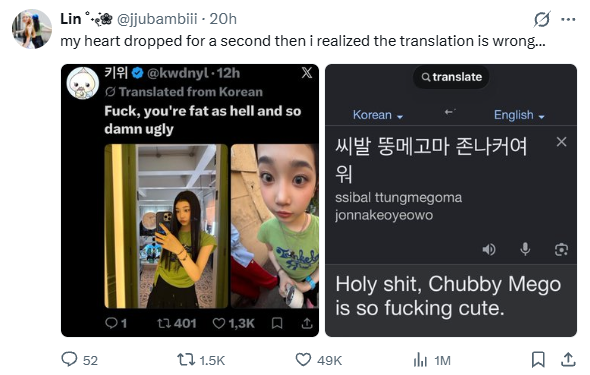Open the Korean source language dropdown
This screenshot has height=375, width=590.
click(x=377, y=115)
